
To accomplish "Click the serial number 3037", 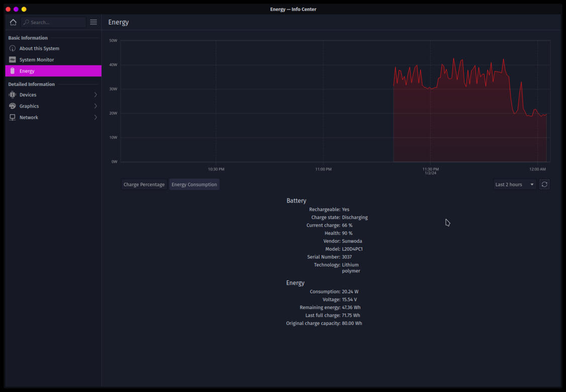I will click(x=347, y=257).
